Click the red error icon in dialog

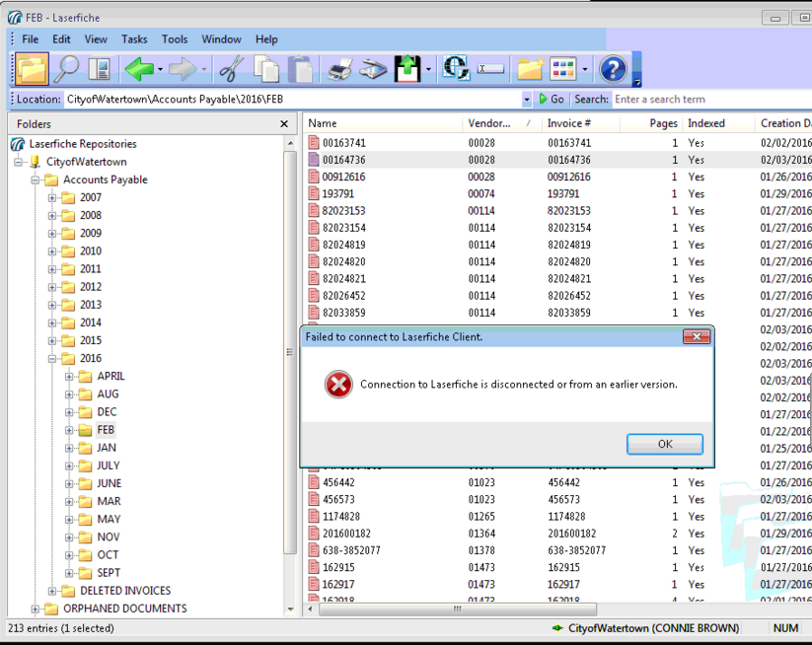[x=338, y=385]
